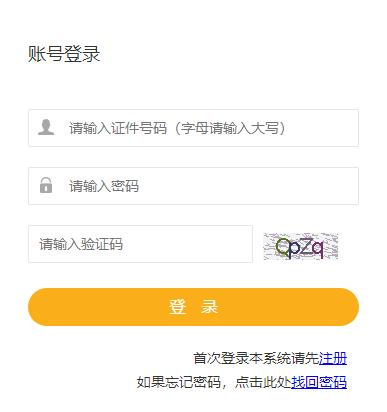Click the padlock icon beside password field

[46, 185]
